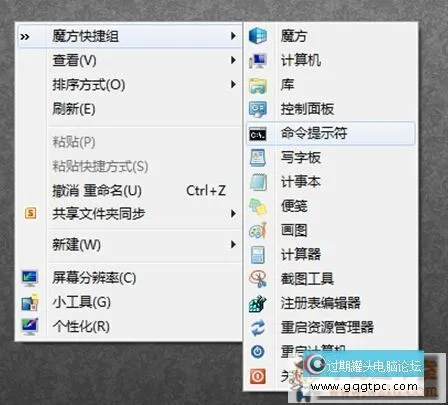The width and height of the screenshot is (448, 405).
Task: Click the 计算机 label in submenu
Action: (301, 60)
